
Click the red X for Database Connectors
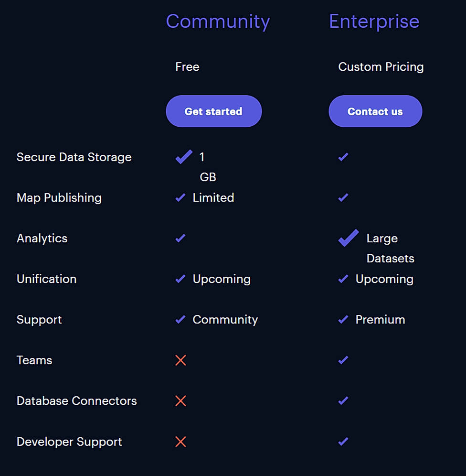(180, 401)
